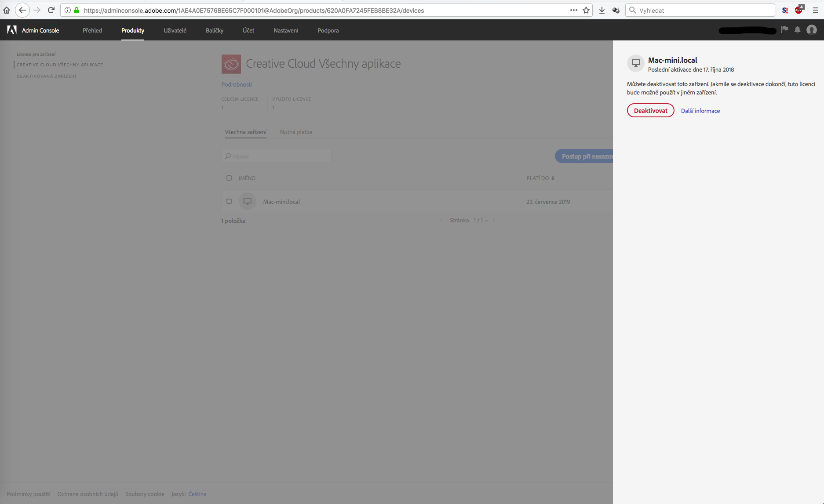Screen dimensions: 824x504
Task: Open the browser hamburger menu
Action: [816, 10]
